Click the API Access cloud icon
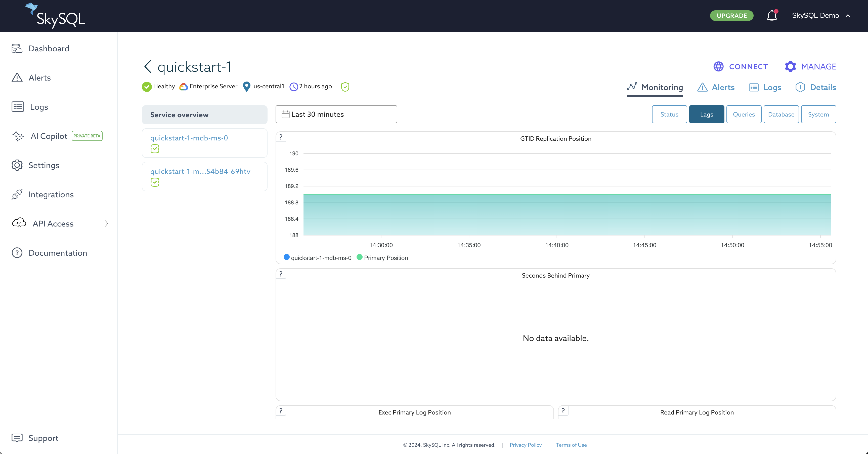Viewport: 868px width, 454px height. tap(19, 223)
